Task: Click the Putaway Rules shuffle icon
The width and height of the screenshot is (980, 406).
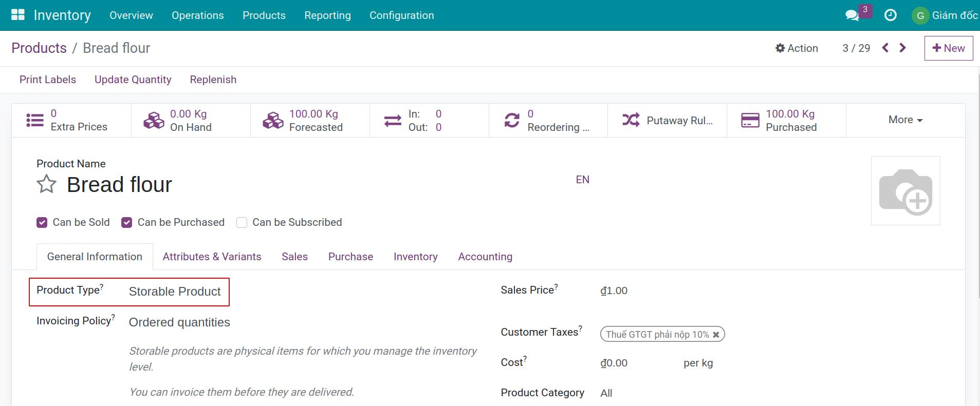Action: [631, 120]
